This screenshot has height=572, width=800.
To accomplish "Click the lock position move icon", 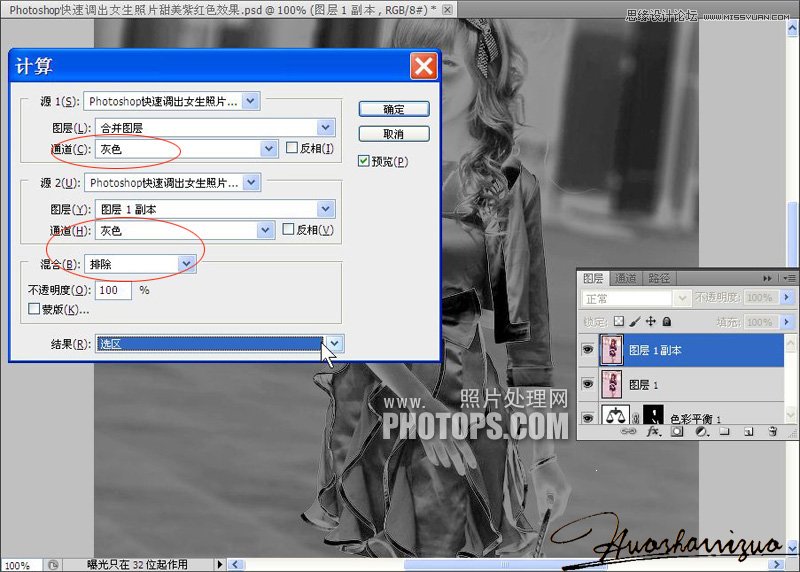I will pyautogui.click(x=651, y=321).
